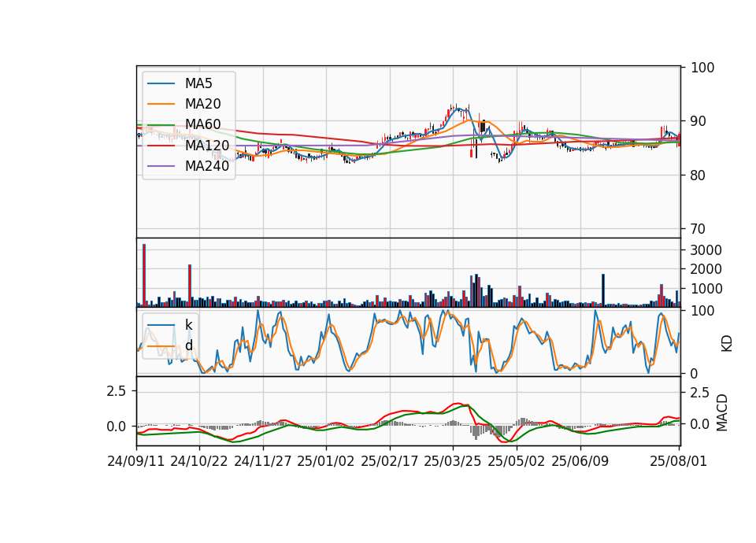Click the 'd' legend label in KD panel
The image size is (756, 543).
click(188, 345)
